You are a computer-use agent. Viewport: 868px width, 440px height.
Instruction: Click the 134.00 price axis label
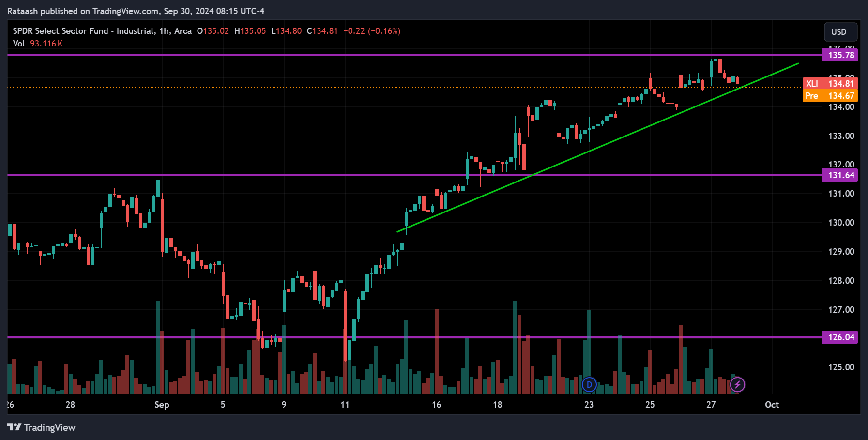(x=841, y=107)
